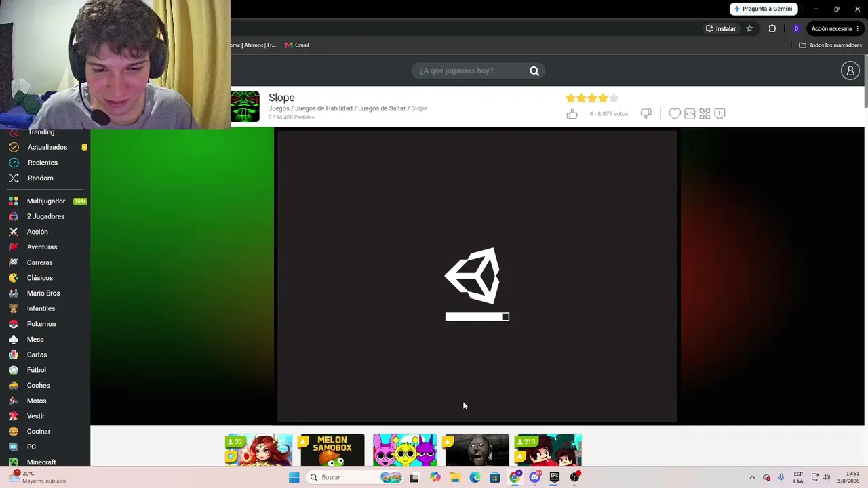Open the browser extensions puzzle icon

[x=772, y=28]
